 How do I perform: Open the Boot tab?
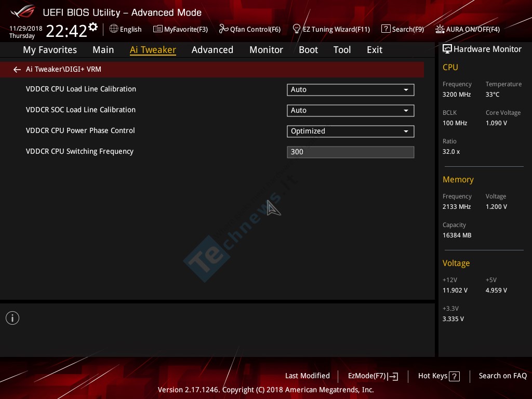point(309,50)
